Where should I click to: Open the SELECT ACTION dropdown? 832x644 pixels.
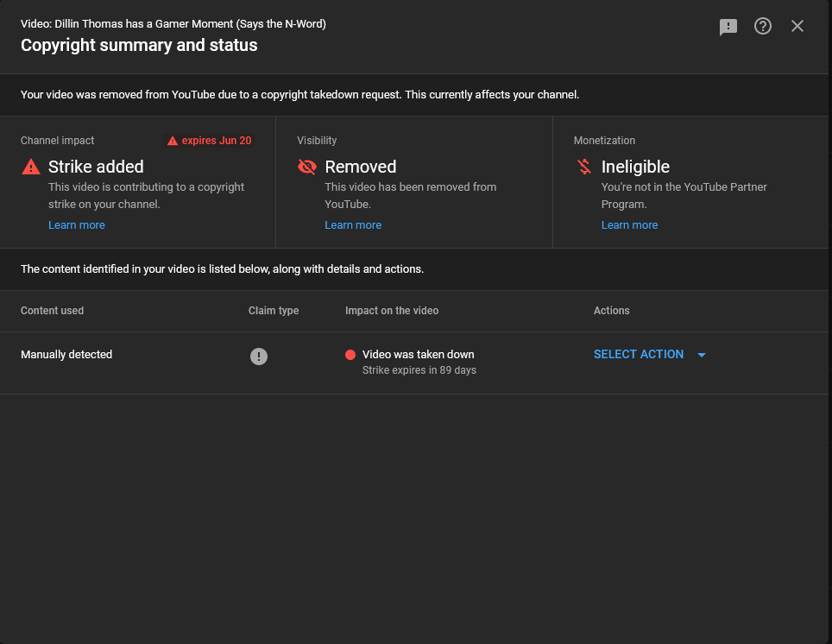(x=650, y=354)
